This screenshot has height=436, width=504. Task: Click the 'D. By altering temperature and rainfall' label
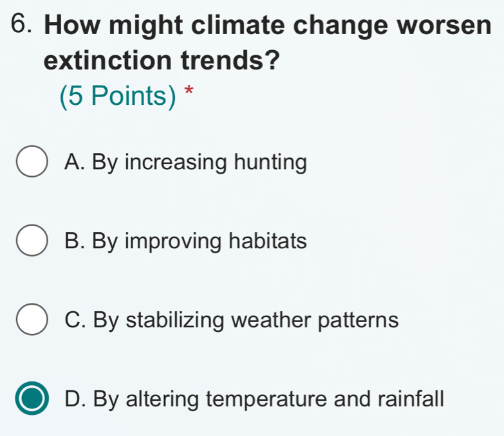click(x=254, y=399)
